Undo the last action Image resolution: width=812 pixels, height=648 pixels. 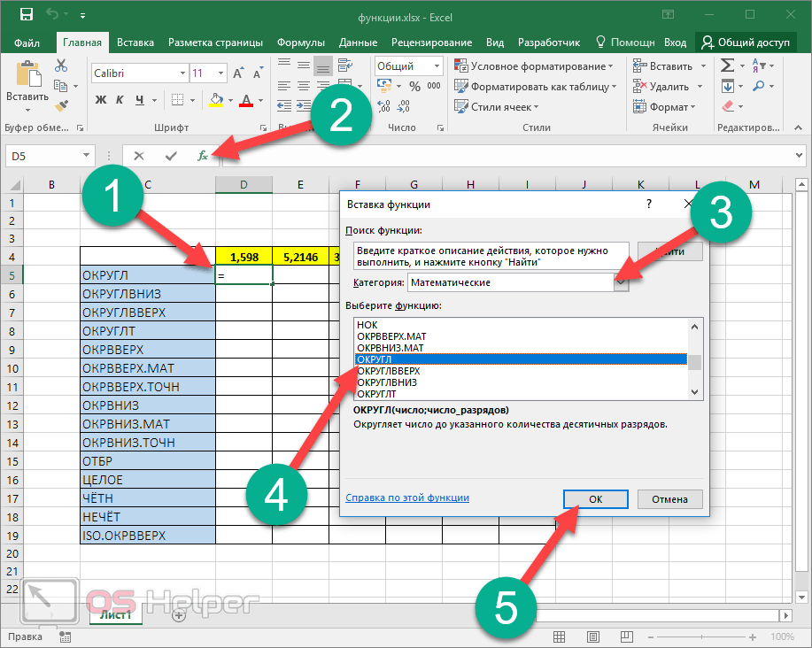pyautogui.click(x=52, y=14)
